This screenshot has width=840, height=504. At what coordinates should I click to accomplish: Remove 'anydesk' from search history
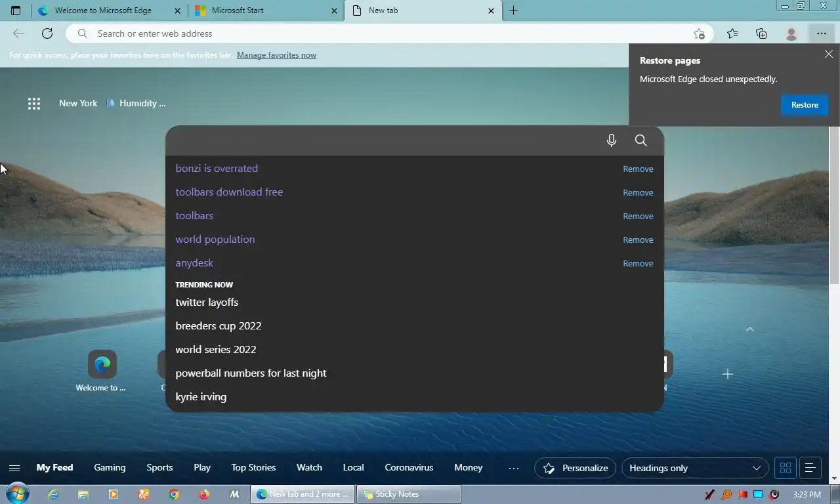(x=638, y=263)
